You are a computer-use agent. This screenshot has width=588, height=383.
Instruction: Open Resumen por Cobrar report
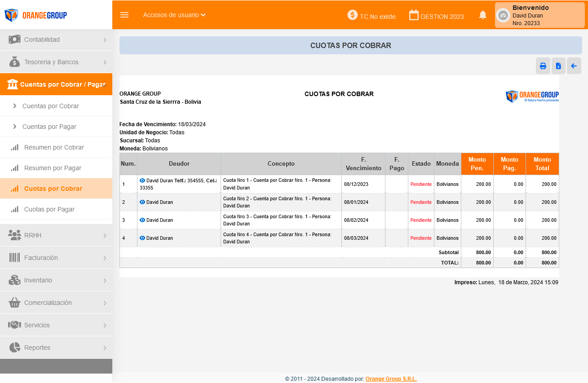click(54, 147)
